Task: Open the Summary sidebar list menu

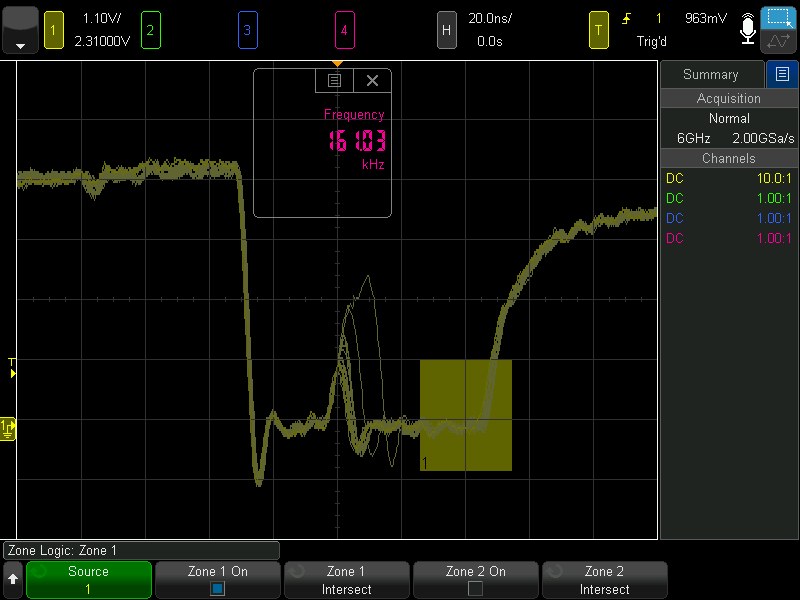Action: pos(782,74)
